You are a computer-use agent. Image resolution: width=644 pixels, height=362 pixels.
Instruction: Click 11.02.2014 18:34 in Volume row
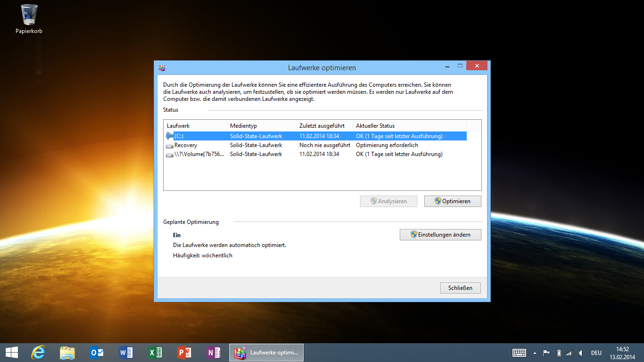point(319,154)
